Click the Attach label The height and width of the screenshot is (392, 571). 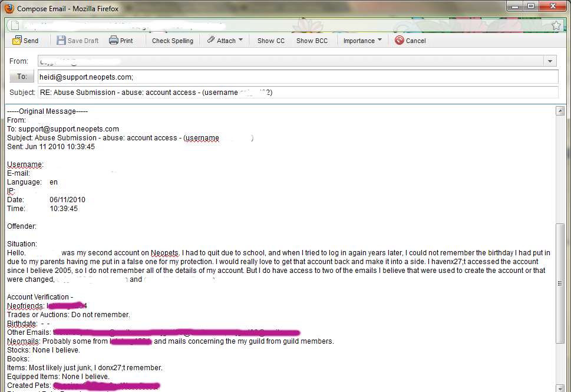tap(226, 41)
